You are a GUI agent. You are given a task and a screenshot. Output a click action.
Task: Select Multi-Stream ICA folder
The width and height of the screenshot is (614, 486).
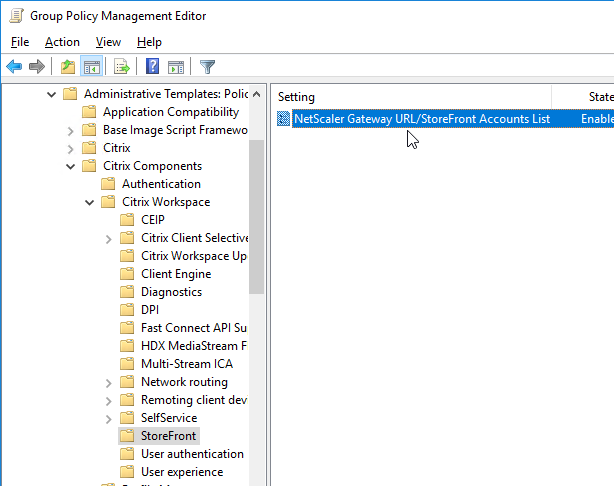(187, 364)
